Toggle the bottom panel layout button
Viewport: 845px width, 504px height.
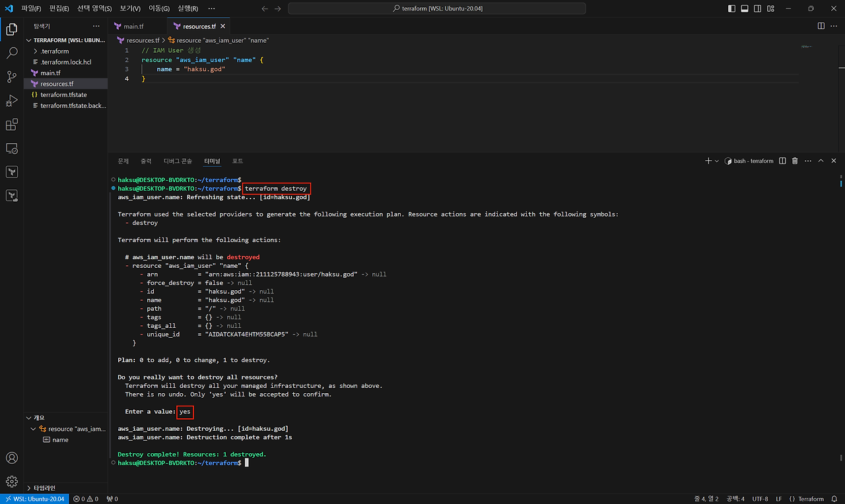pyautogui.click(x=744, y=9)
